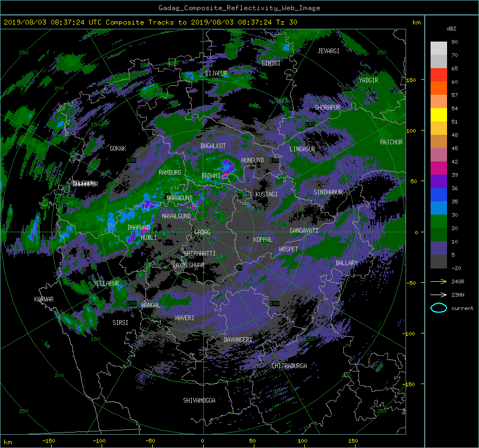Click the SIRSI city label
Screen dimensions: 479x448
tap(120, 323)
